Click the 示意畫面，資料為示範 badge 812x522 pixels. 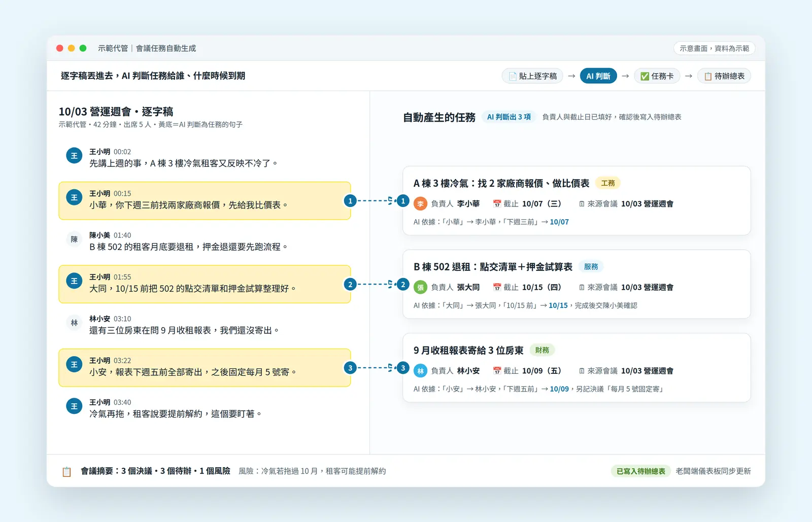click(715, 48)
